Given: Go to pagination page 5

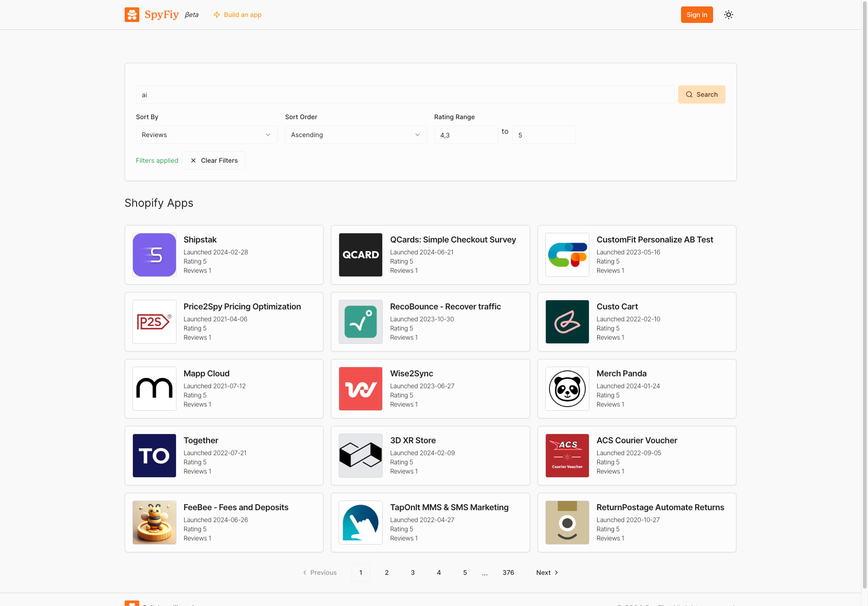Looking at the screenshot, I should [465, 573].
